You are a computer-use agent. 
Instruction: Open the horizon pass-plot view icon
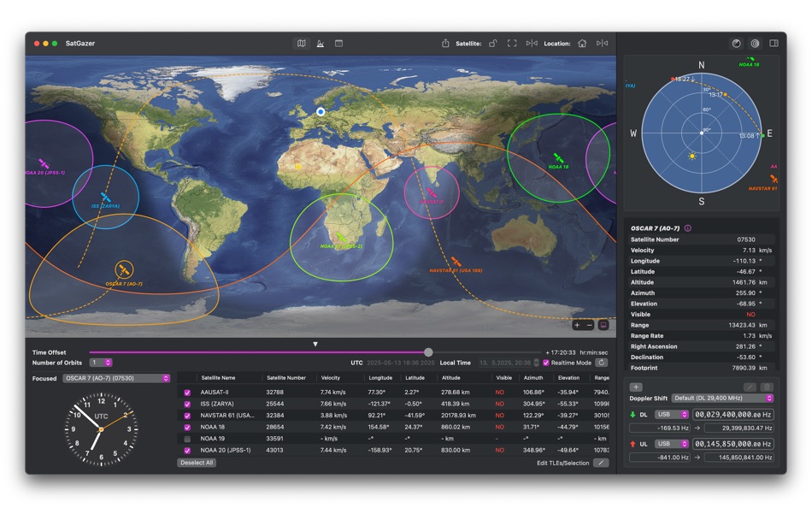pyautogui.click(x=320, y=44)
